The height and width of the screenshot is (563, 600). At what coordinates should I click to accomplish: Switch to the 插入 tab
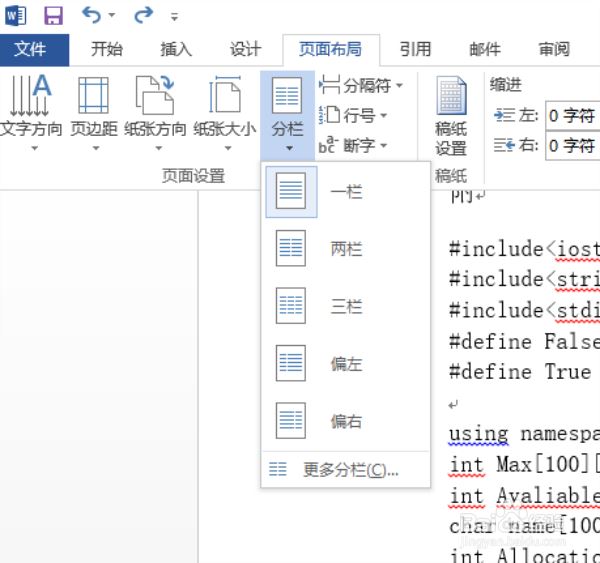point(176,49)
